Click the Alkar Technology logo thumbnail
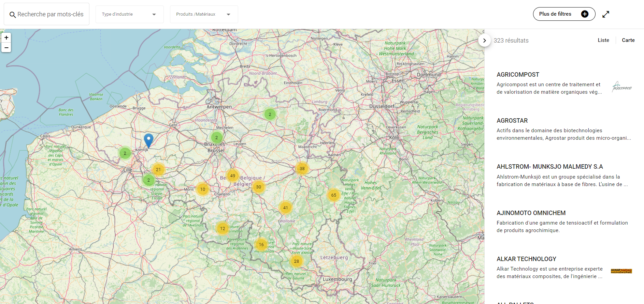 click(x=621, y=271)
